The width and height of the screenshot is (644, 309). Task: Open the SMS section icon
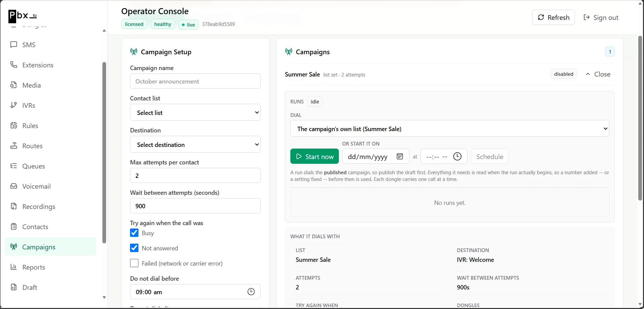(x=14, y=44)
